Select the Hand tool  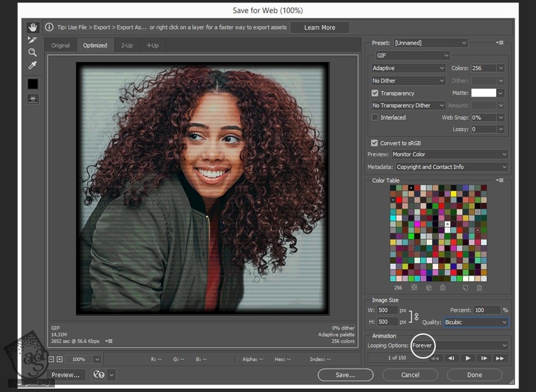pos(32,28)
